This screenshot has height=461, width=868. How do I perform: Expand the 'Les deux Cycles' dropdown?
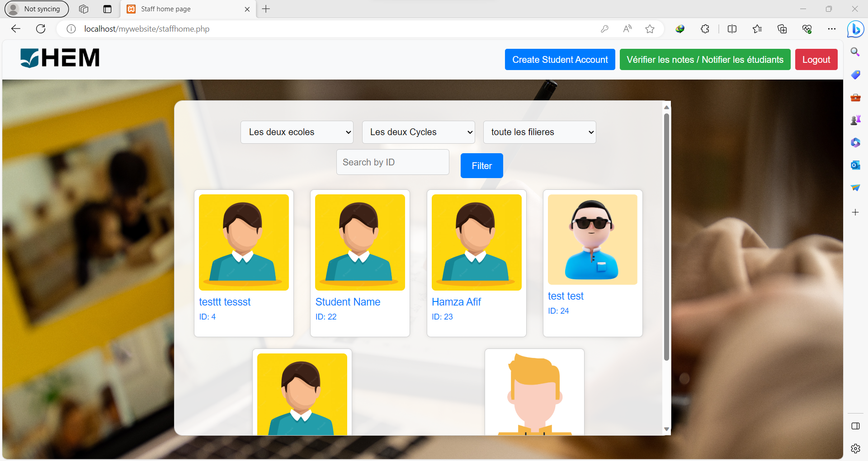point(418,132)
